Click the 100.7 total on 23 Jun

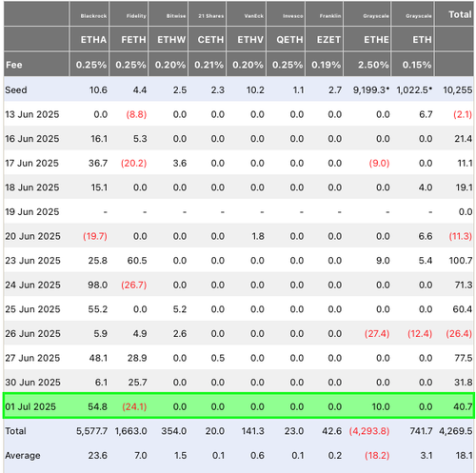tap(461, 261)
